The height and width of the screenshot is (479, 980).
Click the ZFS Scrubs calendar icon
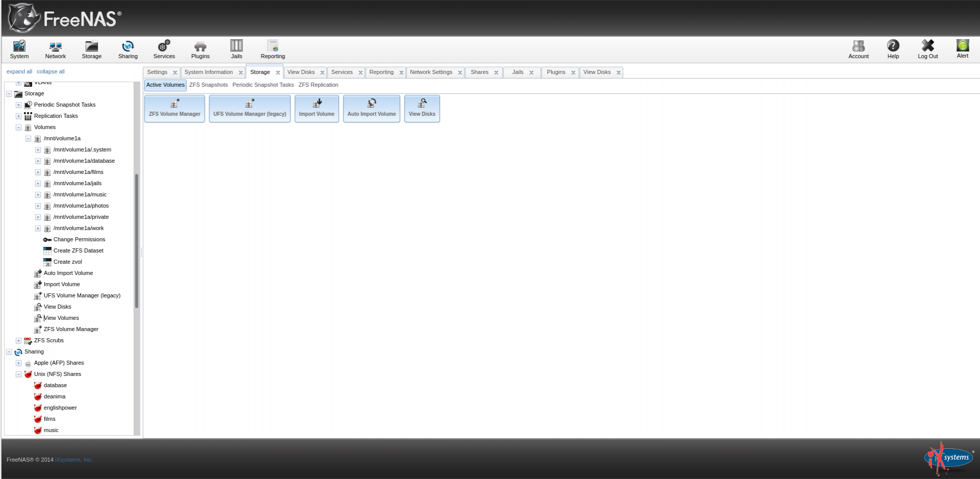click(x=28, y=341)
